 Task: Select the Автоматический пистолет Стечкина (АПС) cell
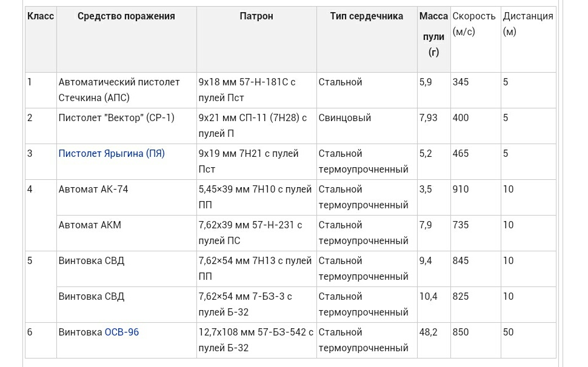point(119,90)
